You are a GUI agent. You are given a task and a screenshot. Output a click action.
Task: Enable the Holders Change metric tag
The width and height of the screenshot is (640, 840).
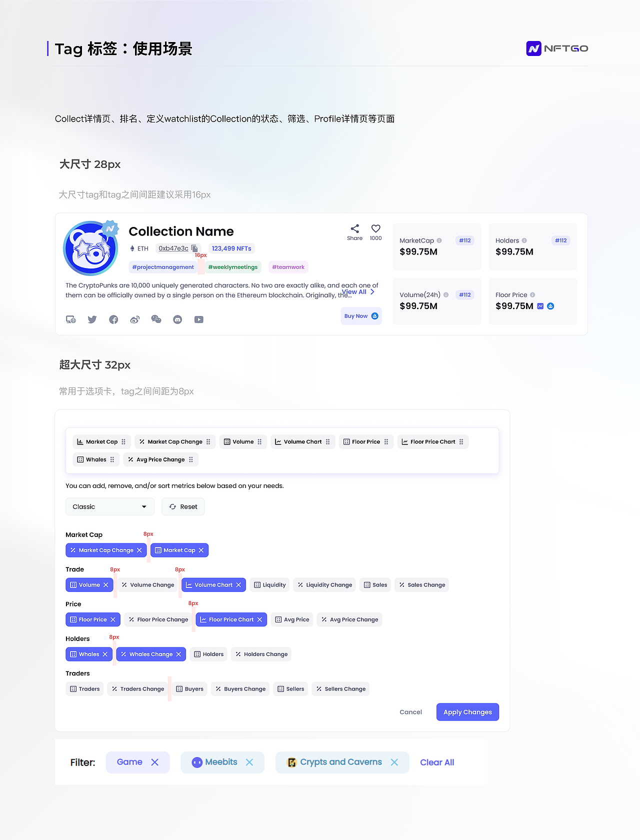pyautogui.click(x=261, y=654)
